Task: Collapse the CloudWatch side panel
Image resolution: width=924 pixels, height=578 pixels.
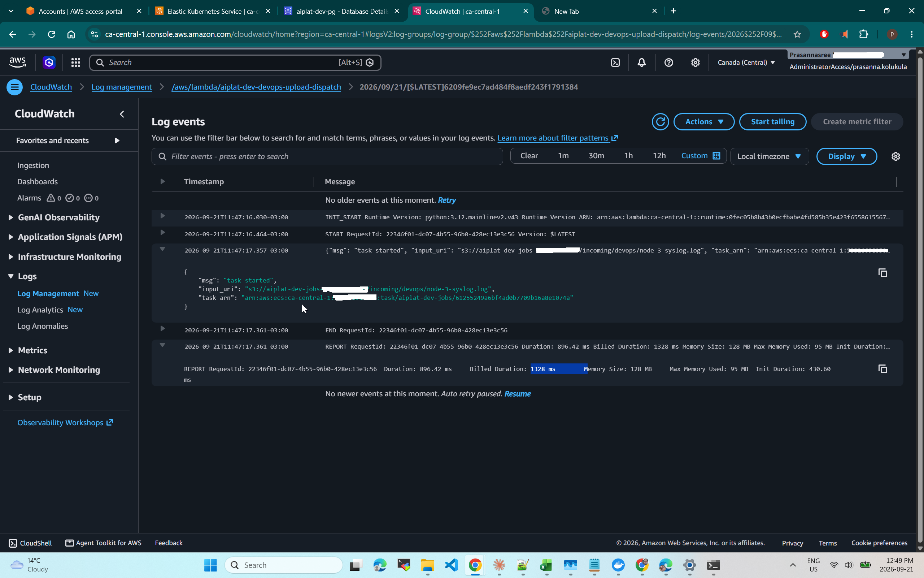Action: (122, 114)
